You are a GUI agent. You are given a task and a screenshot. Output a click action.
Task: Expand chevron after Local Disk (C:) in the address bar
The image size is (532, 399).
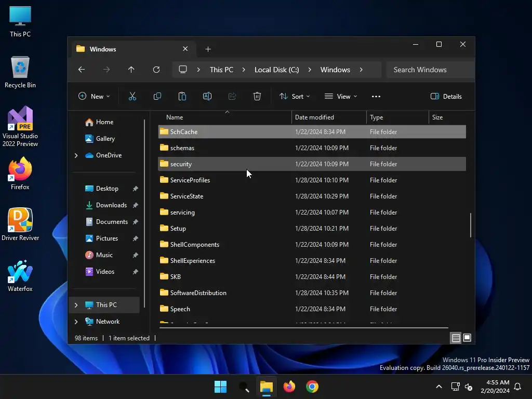[x=310, y=70]
